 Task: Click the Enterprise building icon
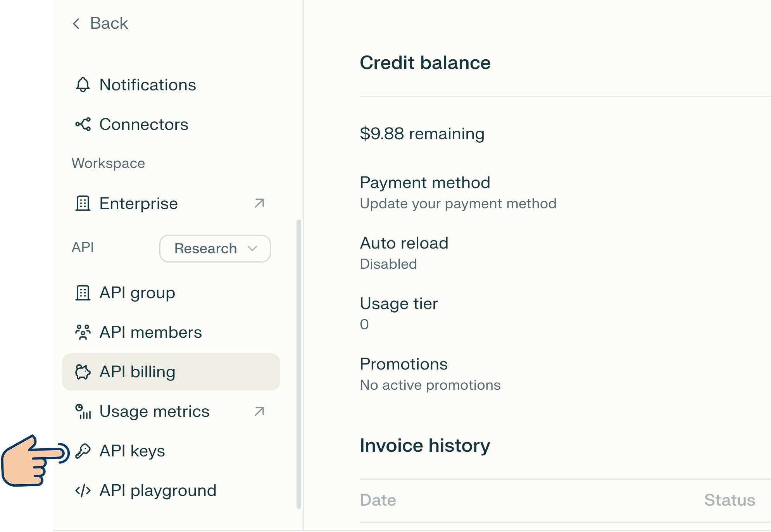click(x=83, y=203)
